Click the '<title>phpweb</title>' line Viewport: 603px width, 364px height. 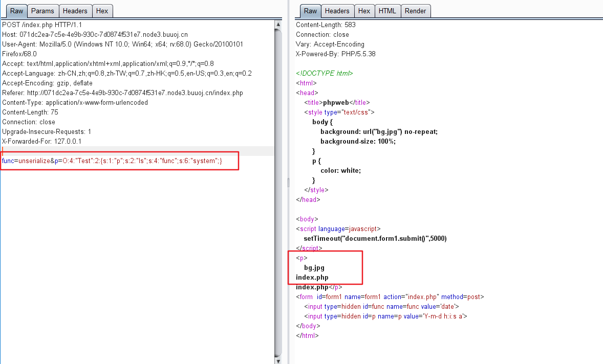(x=337, y=103)
